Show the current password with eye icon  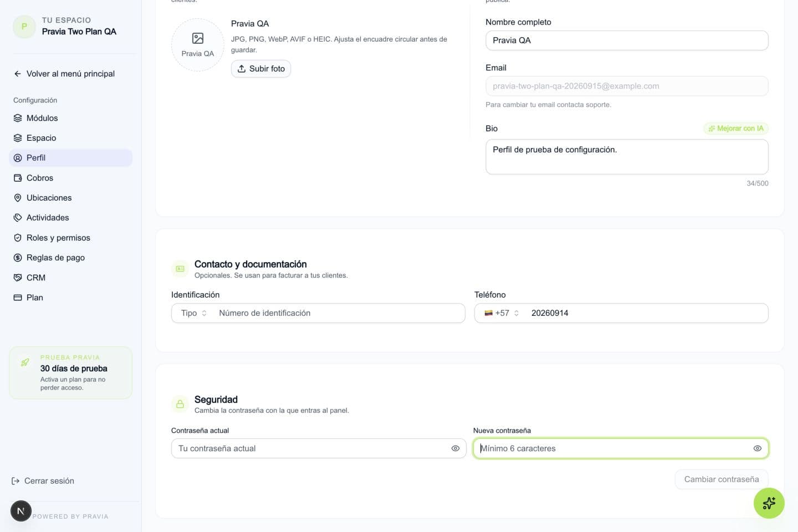click(x=456, y=448)
